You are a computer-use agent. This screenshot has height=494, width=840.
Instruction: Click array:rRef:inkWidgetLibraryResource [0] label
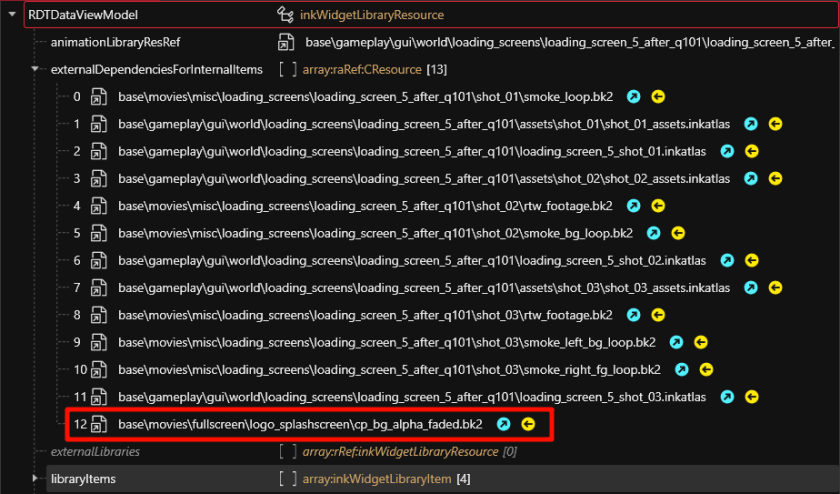[x=409, y=452]
